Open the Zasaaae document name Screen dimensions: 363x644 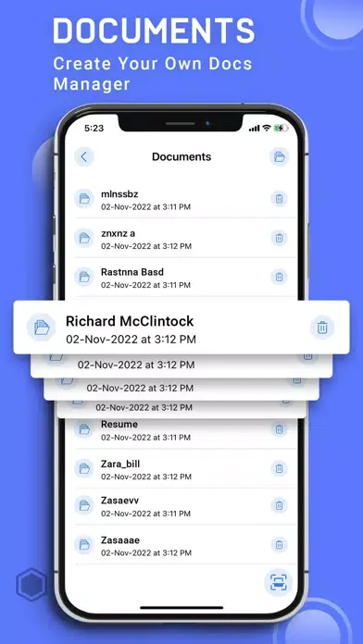(x=120, y=540)
